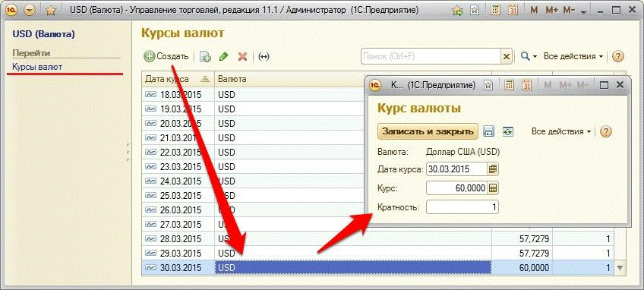Click the red X delete icon in toolbar
The image size is (644, 290).
tap(243, 57)
